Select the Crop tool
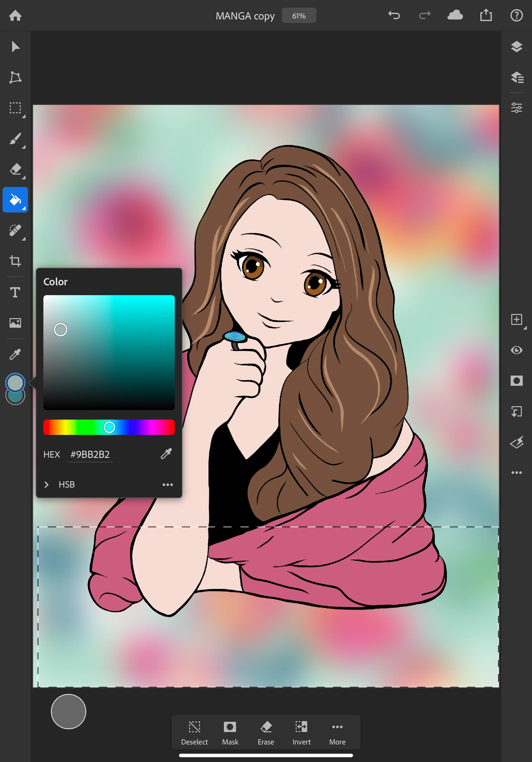532x762 pixels. point(15,261)
